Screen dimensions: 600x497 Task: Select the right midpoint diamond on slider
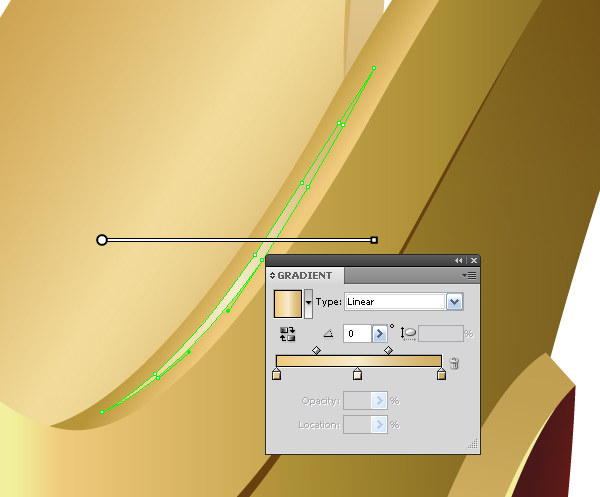pyautogui.click(x=388, y=350)
